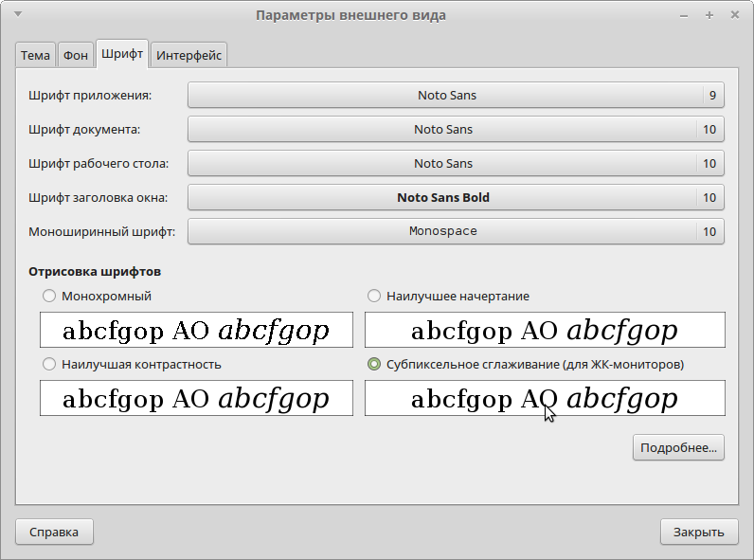The width and height of the screenshot is (754, 560).
Task: Select Монохромный rendering option
Action: tap(49, 296)
